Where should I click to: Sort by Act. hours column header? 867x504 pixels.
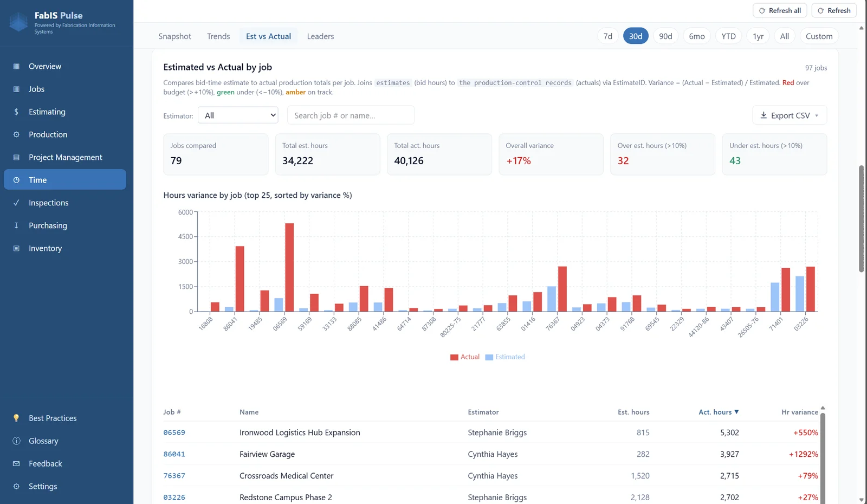719,412
